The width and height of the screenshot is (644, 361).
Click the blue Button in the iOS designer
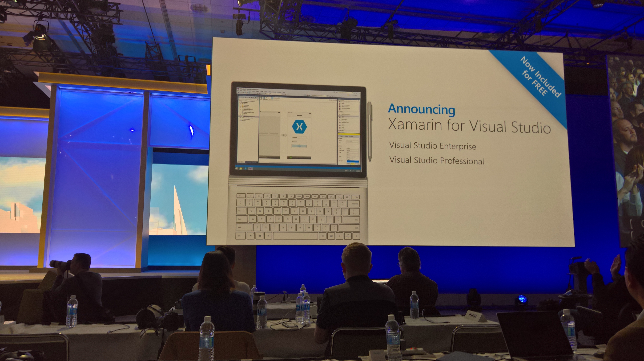(x=299, y=146)
